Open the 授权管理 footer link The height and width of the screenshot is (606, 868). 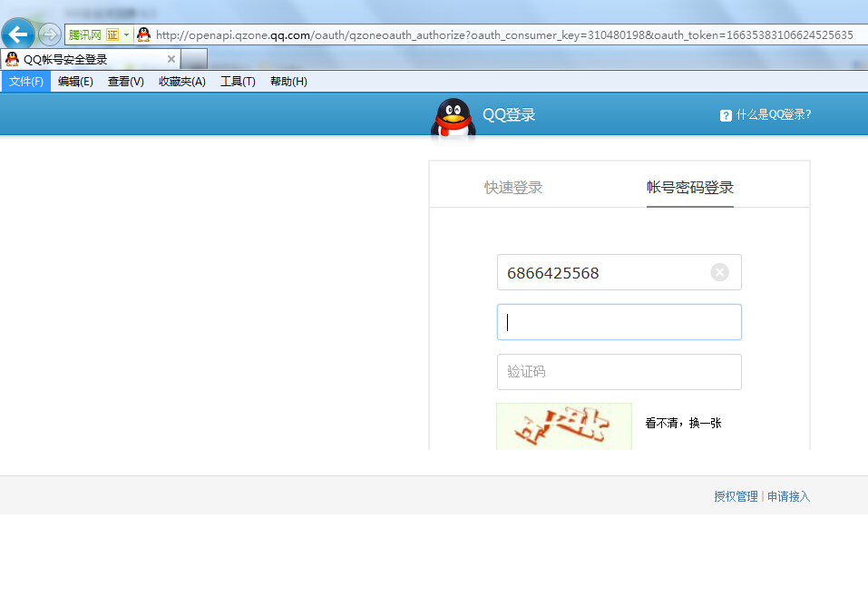pos(736,496)
